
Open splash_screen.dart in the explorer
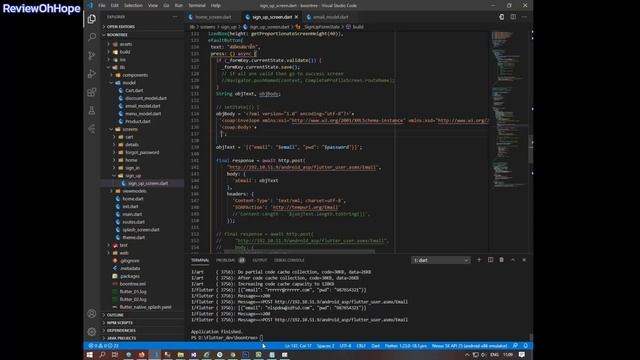[x=141, y=230]
